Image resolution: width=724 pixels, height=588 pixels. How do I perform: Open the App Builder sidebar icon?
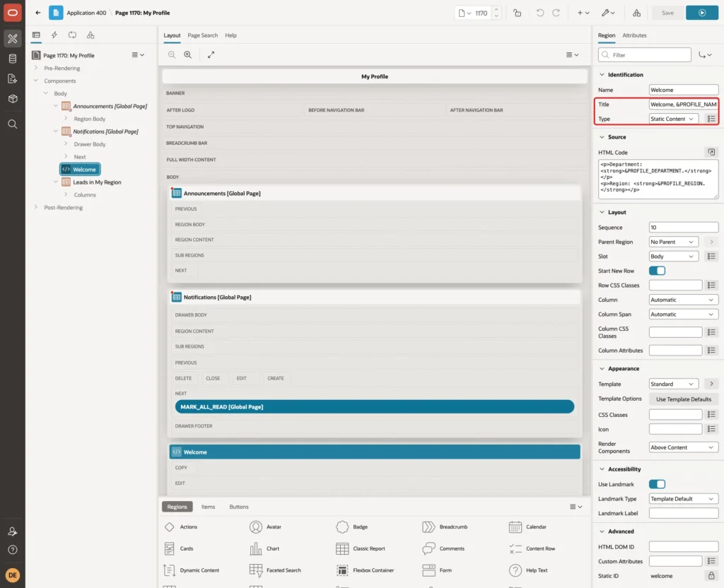click(13, 39)
